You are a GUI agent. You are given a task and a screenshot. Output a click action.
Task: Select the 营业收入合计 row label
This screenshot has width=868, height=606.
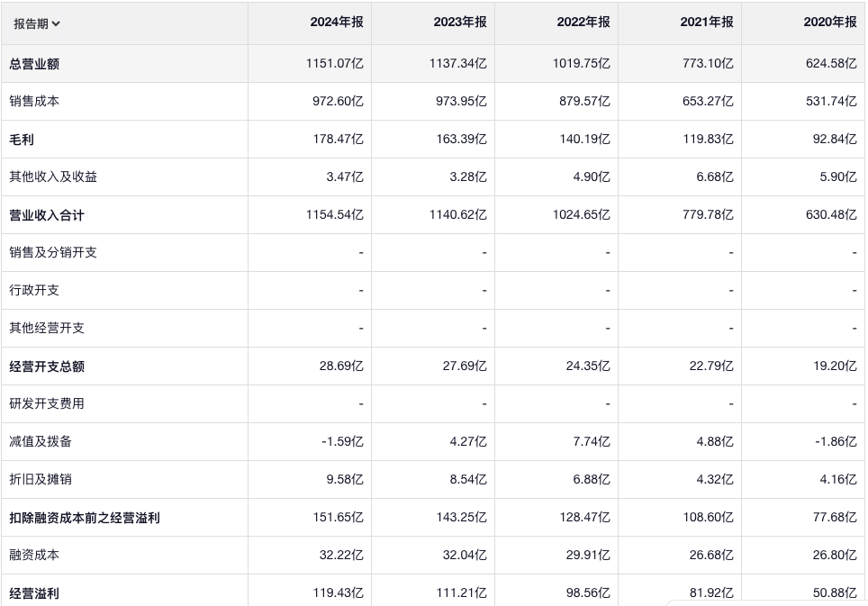pyautogui.click(x=47, y=215)
